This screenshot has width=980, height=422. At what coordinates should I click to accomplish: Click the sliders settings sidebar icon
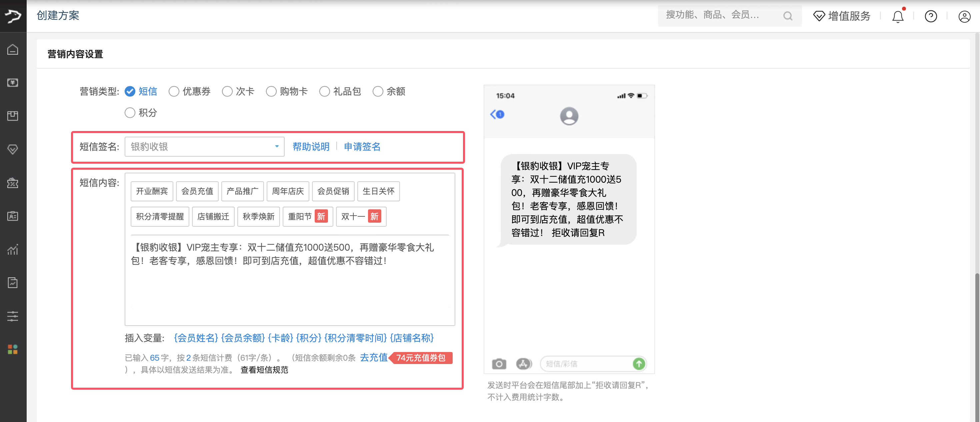13,316
